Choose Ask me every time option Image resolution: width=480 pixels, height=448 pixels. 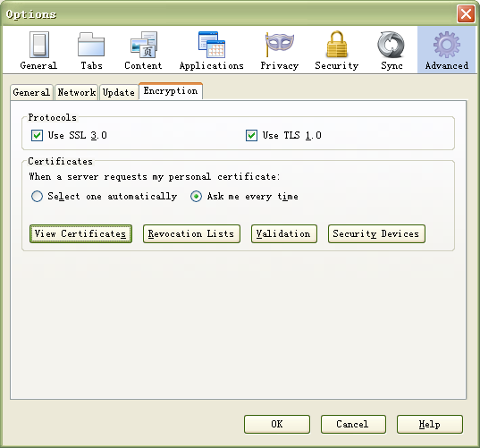click(x=196, y=197)
